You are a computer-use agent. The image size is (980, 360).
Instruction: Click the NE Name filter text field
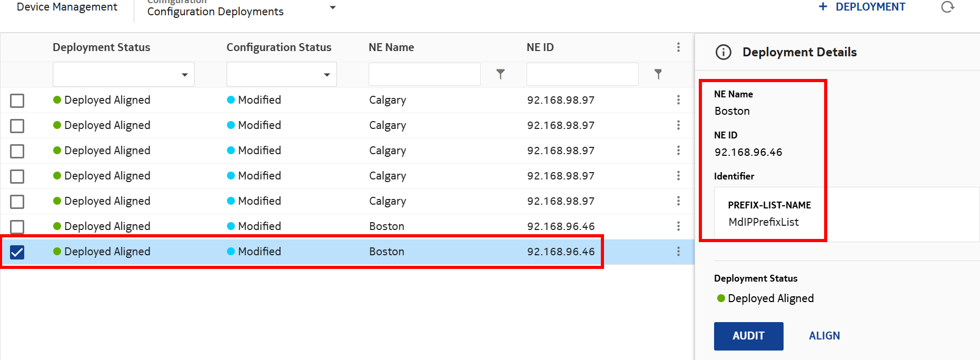424,74
